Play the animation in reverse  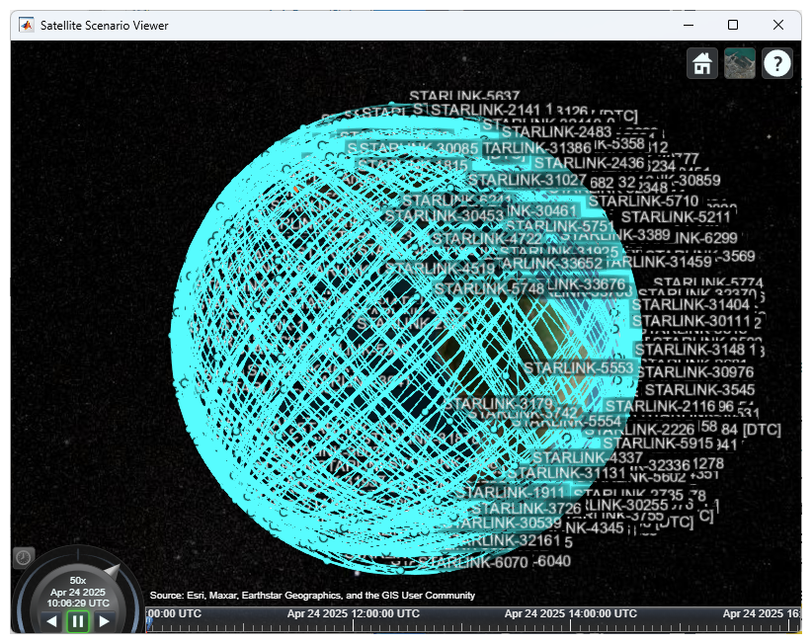tap(51, 620)
